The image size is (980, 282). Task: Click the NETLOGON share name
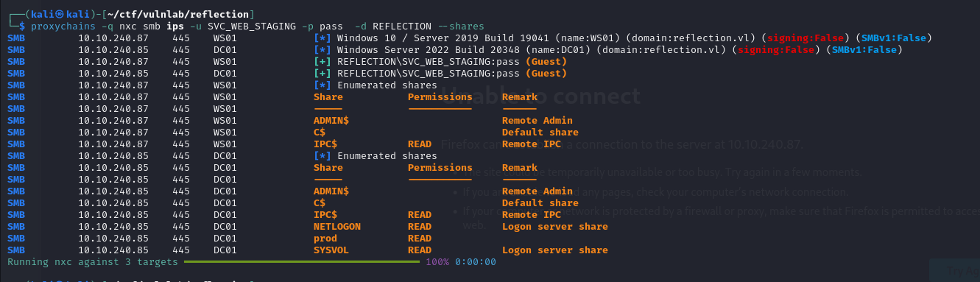tap(337, 227)
